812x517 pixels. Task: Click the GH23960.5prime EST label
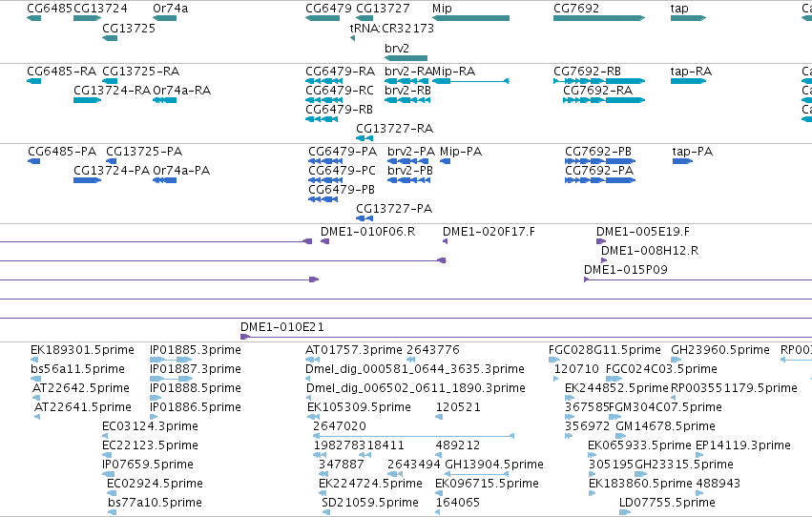[720, 350]
